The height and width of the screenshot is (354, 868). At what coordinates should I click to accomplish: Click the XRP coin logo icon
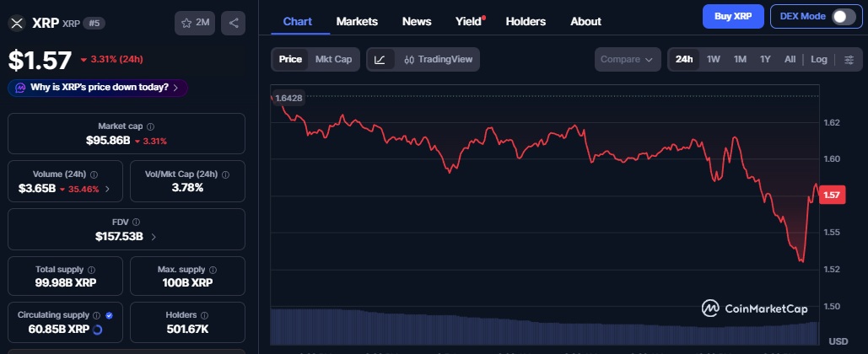[17, 24]
